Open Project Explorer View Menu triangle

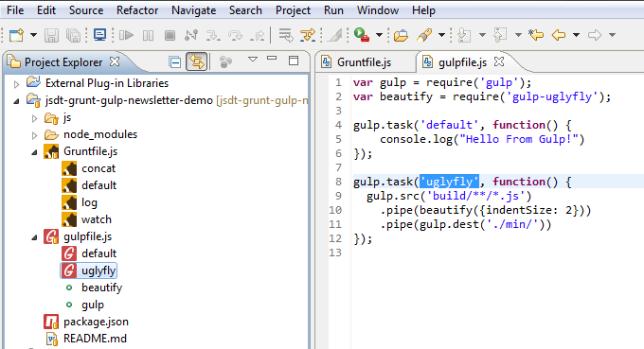[x=253, y=60]
